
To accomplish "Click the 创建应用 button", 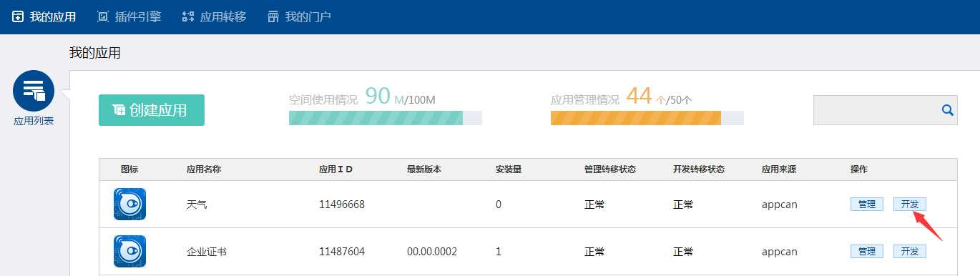I will click(152, 110).
